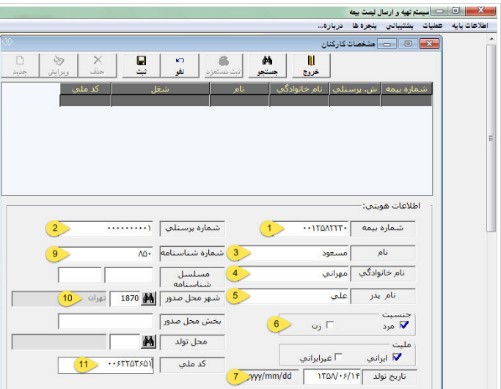The height and width of the screenshot is (389, 501).
Task: Tick the زن gender checkbox
Action: coord(329,325)
